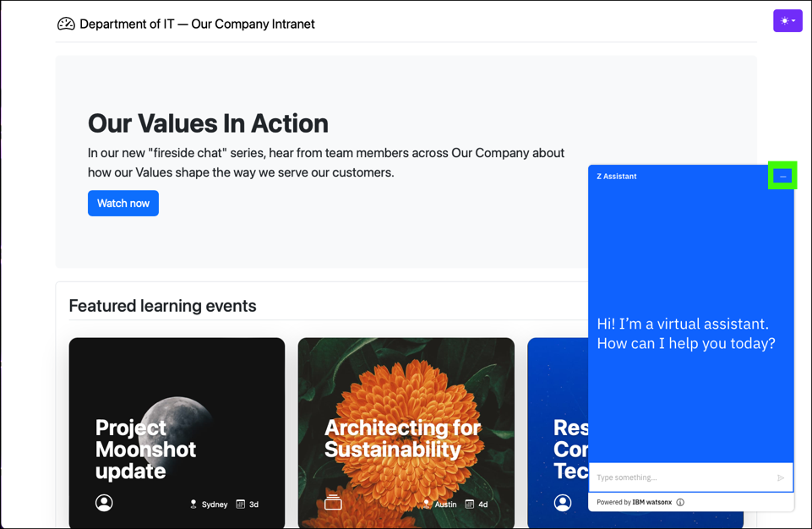Focus the Type something chat input field
This screenshot has height=529, width=812.
(x=683, y=477)
